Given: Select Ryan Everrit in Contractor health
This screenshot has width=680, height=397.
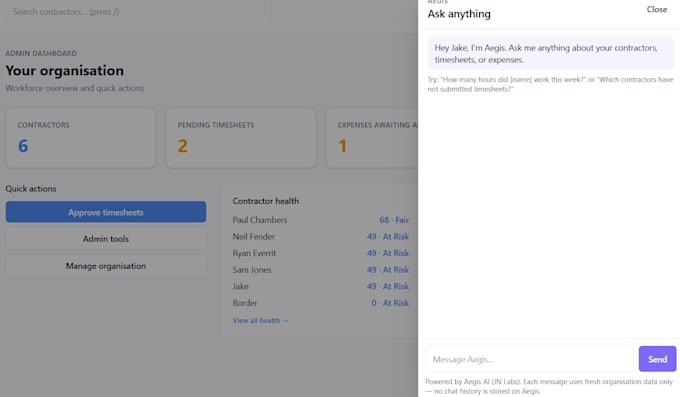Looking at the screenshot, I should tap(254, 253).
